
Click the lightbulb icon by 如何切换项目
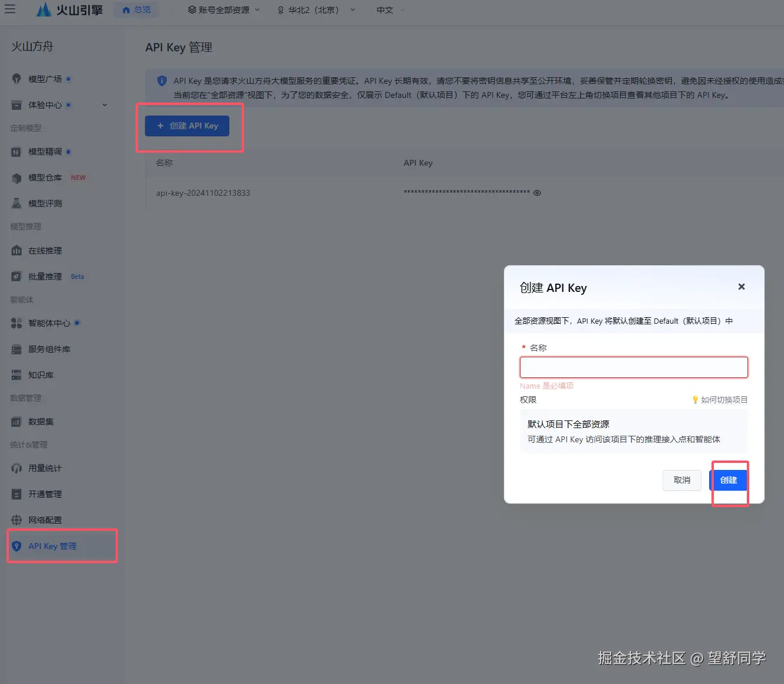pyautogui.click(x=696, y=400)
